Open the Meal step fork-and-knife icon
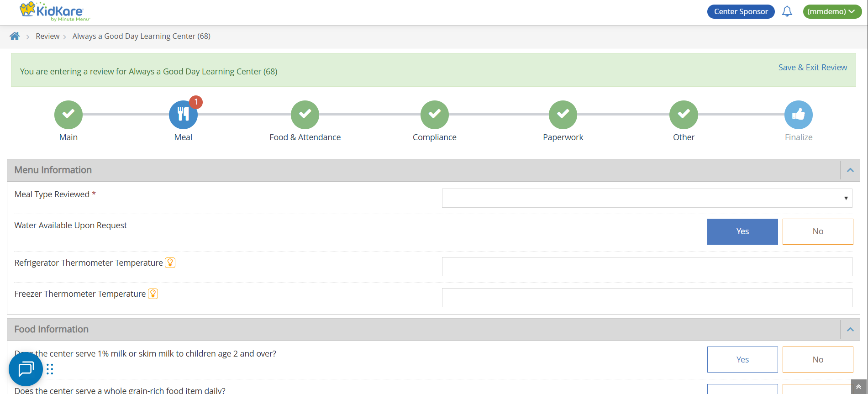 click(183, 115)
